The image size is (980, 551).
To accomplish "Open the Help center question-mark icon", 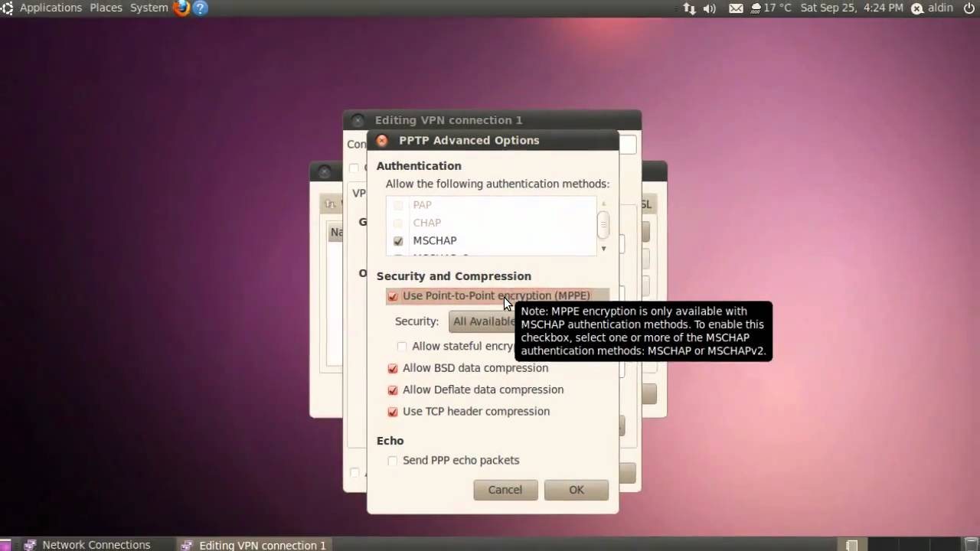I will [x=200, y=8].
